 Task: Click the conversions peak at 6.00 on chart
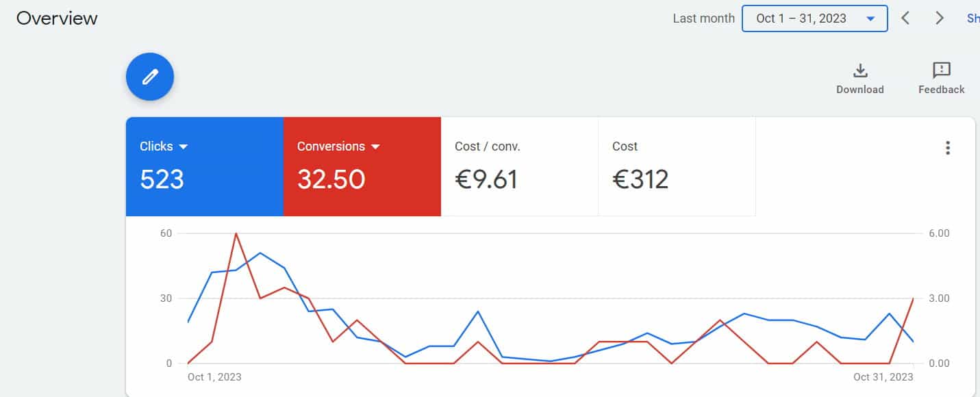tap(236, 233)
